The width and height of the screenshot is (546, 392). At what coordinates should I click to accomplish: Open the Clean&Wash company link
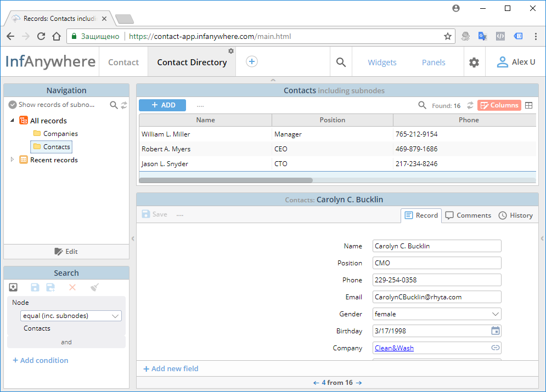point(394,348)
